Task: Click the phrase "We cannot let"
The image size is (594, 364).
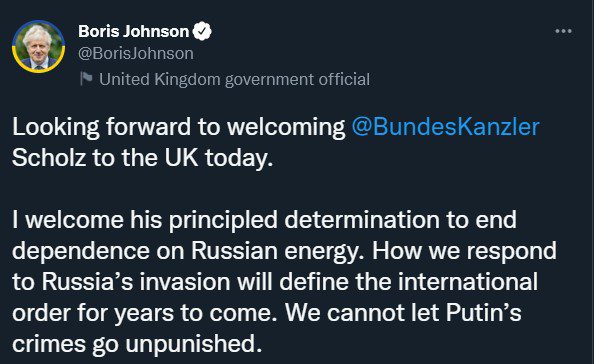Action: pos(362,313)
